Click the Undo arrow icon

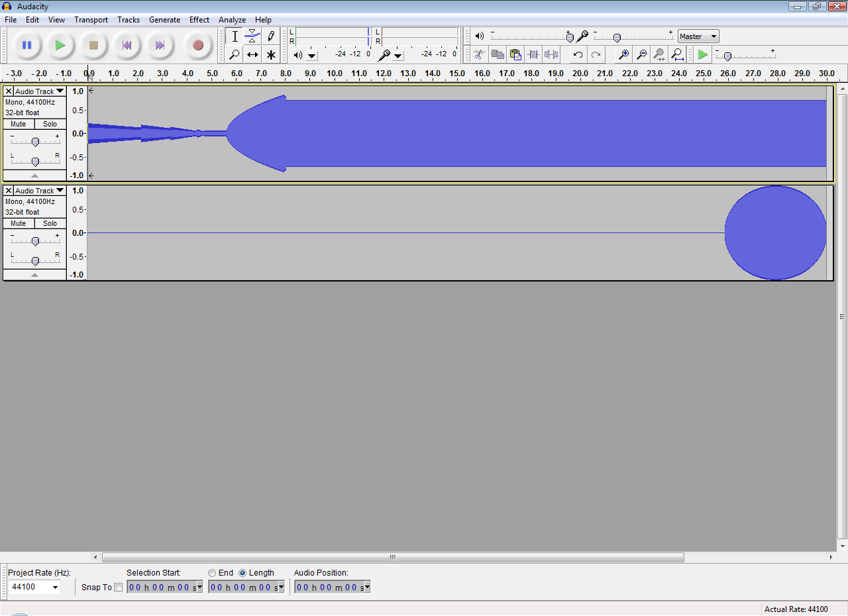click(x=578, y=55)
